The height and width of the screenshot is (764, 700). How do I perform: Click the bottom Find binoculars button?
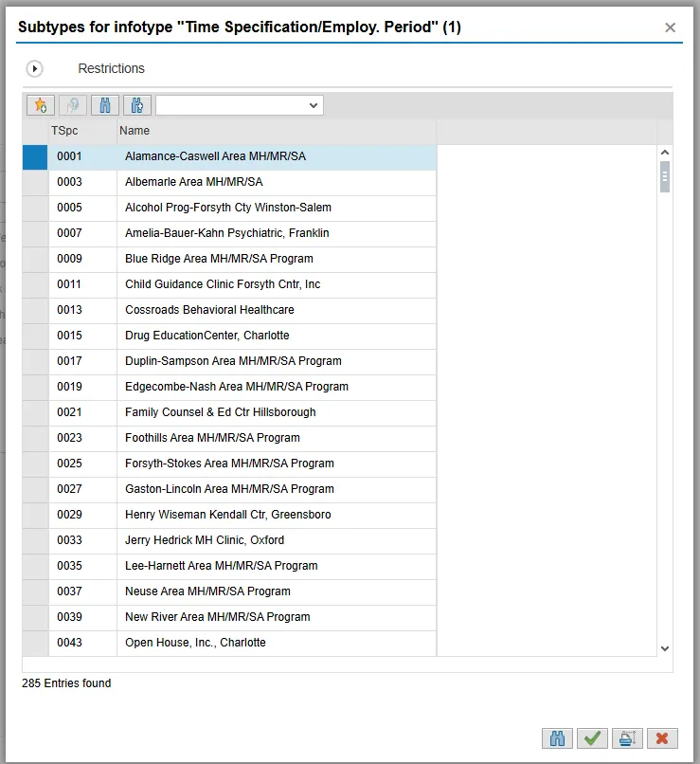(x=557, y=738)
